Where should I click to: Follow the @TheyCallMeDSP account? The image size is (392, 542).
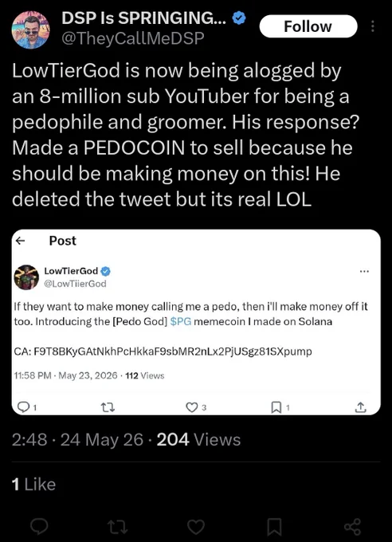point(308,26)
